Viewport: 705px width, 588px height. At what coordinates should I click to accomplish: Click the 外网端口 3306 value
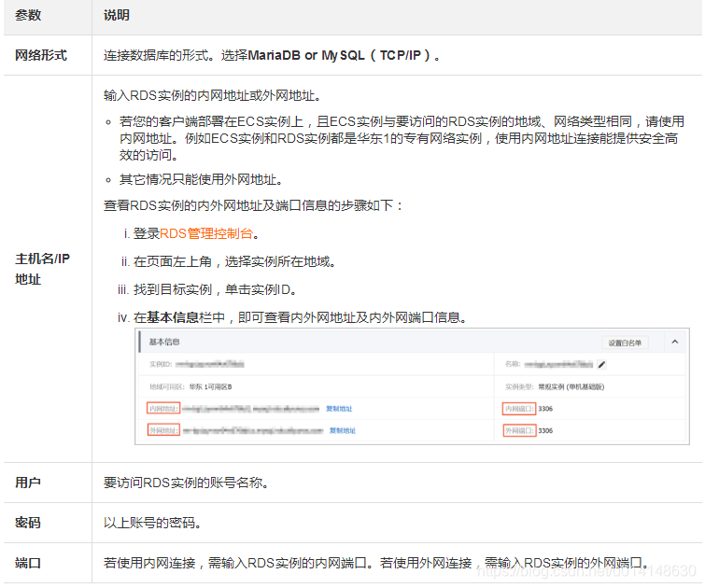545,430
